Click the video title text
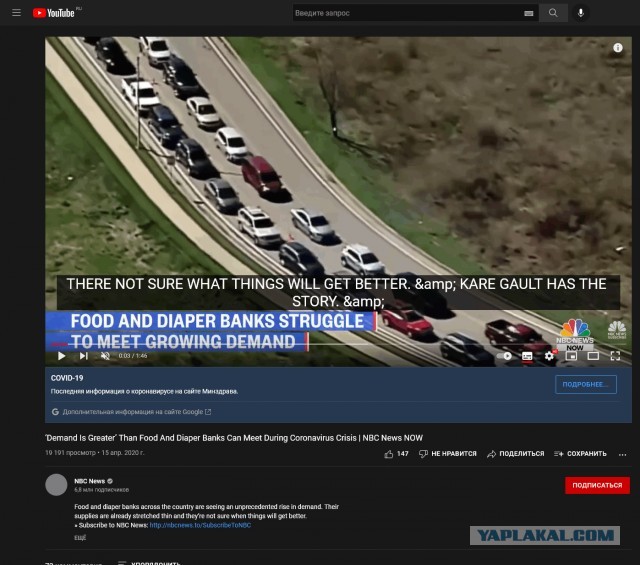Image resolution: width=640 pixels, height=565 pixels. point(234,438)
